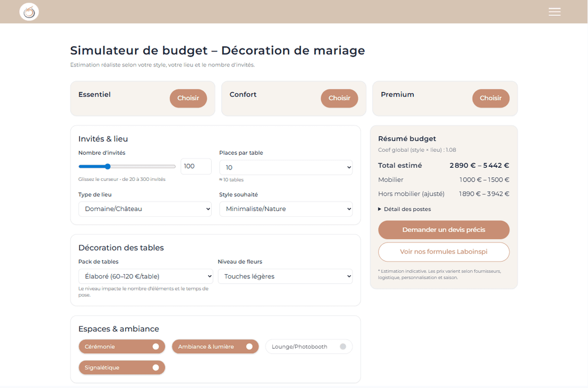This screenshot has width=588, height=388.
Task: Choose the Essentiel formula
Action: point(188,98)
